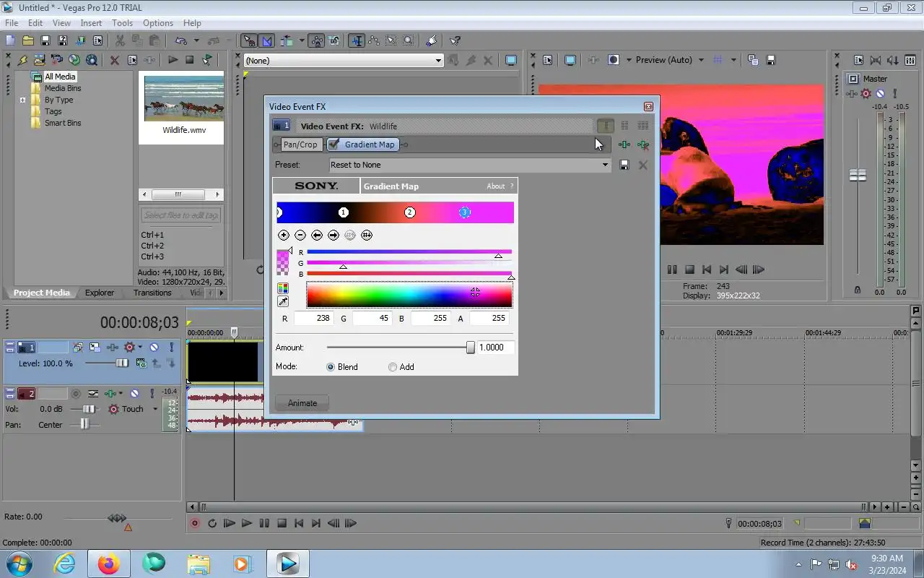Mute audio track 2
Screen dimensions: 924x578
[x=134, y=394]
